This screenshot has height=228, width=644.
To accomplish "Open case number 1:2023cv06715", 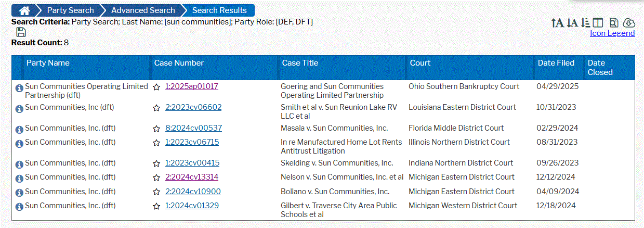I will tap(192, 142).
